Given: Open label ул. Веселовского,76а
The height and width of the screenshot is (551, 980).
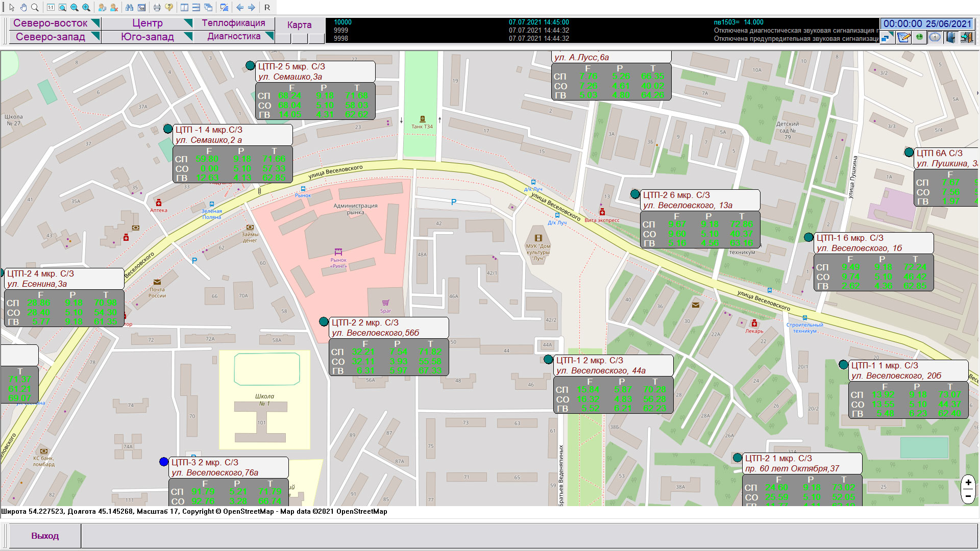Looking at the screenshot, I should coord(215,473).
